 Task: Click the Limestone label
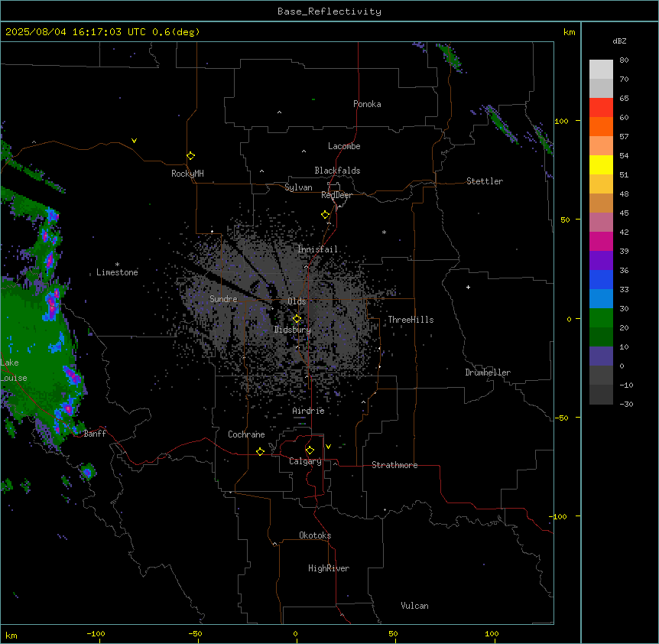point(117,272)
